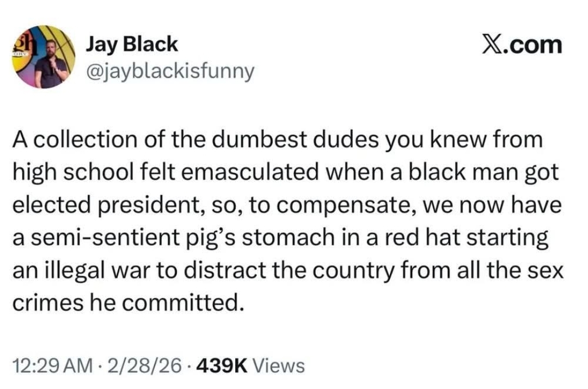Screen dimensions: 588x389
Task: Click the 12:29 AM timestamp
Action: [50, 365]
